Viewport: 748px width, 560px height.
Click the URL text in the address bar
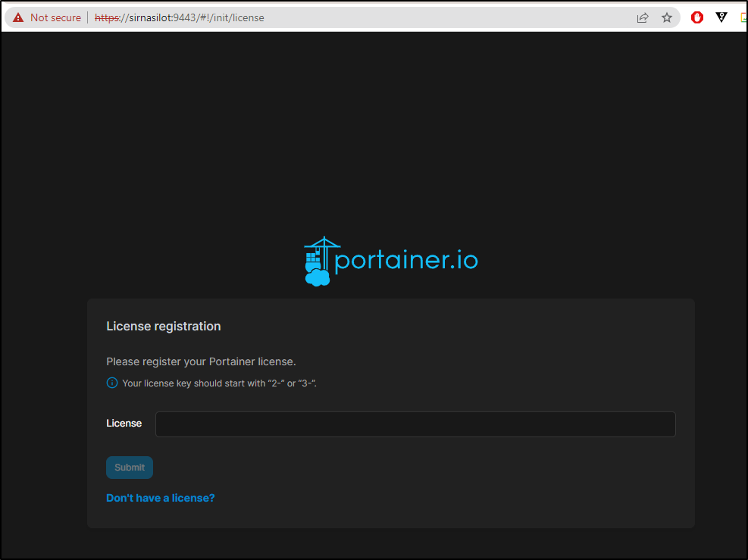coord(180,17)
